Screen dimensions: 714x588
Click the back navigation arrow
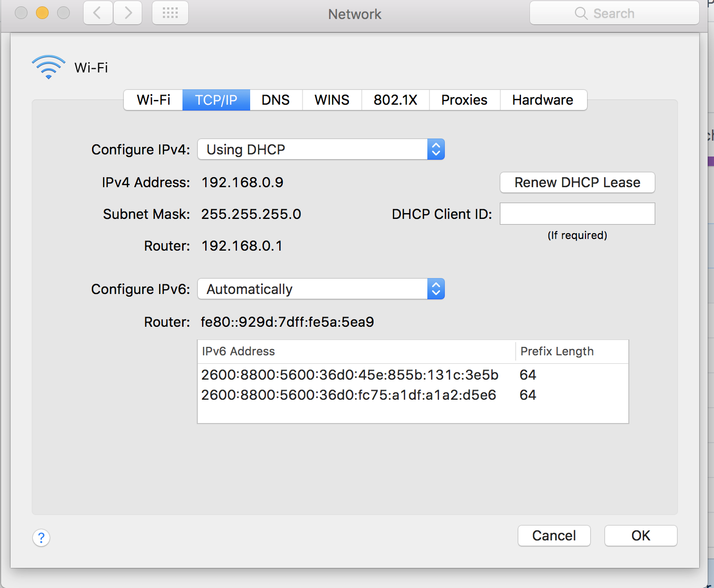(x=98, y=13)
